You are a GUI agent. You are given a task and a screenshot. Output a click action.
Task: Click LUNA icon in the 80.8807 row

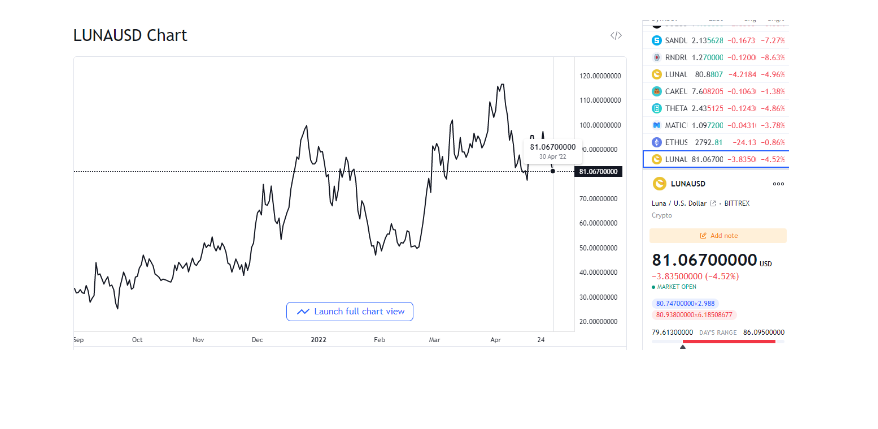(x=657, y=74)
